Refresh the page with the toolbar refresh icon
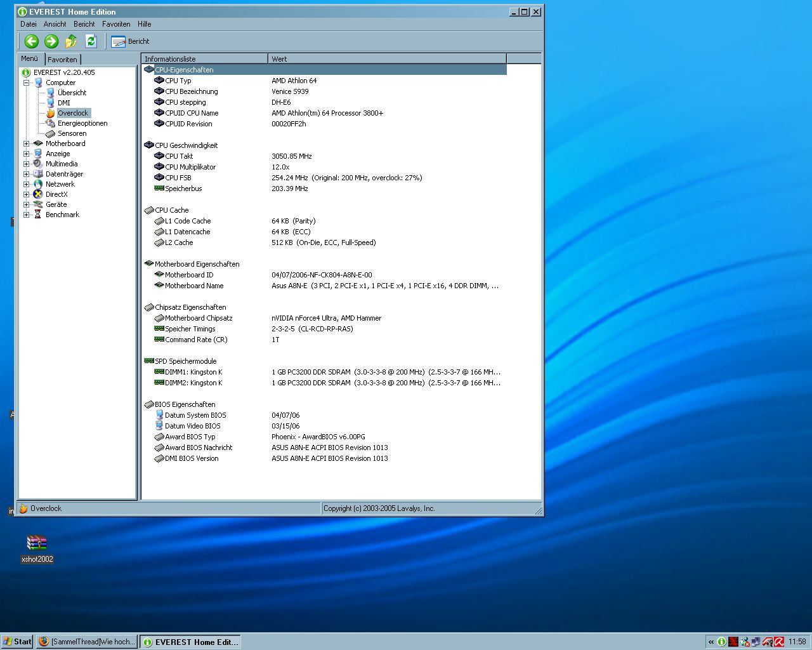The width and height of the screenshot is (812, 650). [91, 41]
